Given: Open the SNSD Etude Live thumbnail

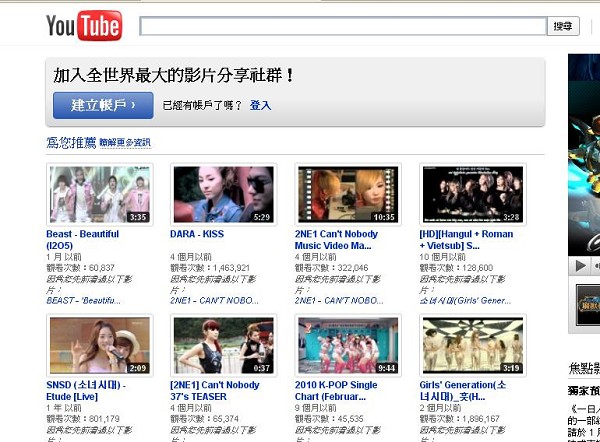Looking at the screenshot, I should coord(100,345).
